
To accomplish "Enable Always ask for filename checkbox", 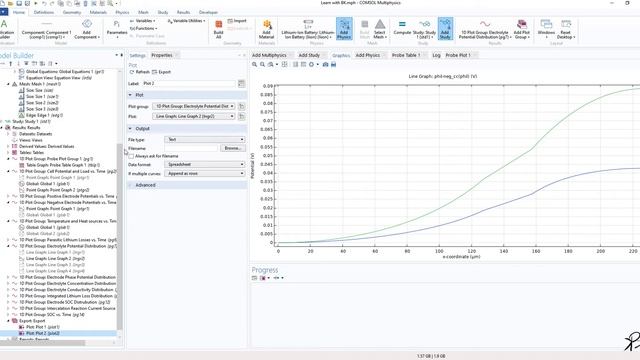I will 131,156.
